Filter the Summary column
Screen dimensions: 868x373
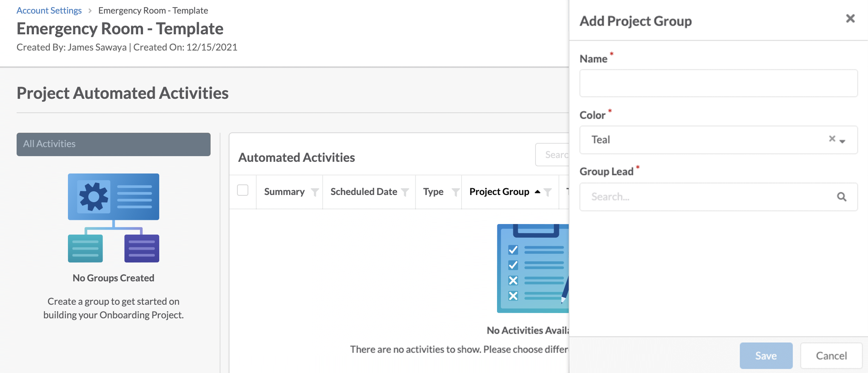point(315,192)
